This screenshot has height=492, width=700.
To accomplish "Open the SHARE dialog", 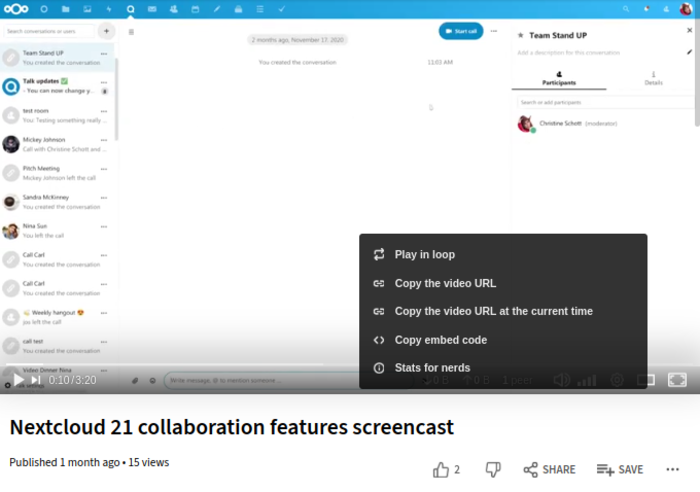I will pos(550,470).
